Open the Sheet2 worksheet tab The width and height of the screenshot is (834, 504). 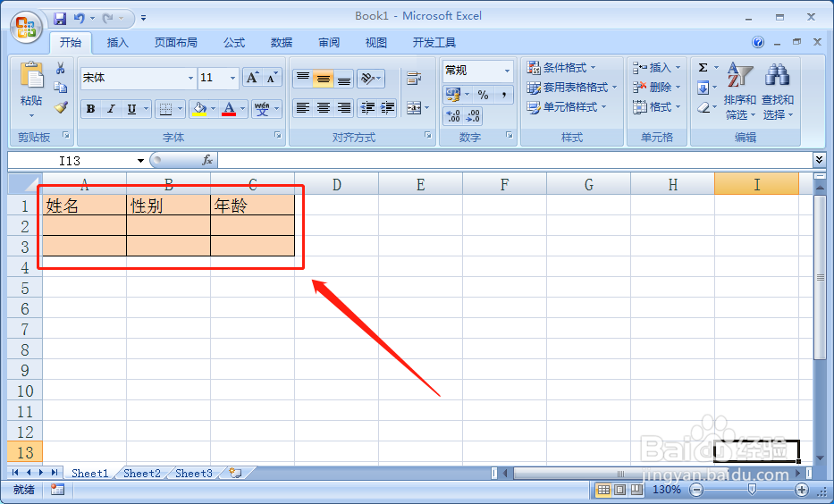(x=142, y=473)
